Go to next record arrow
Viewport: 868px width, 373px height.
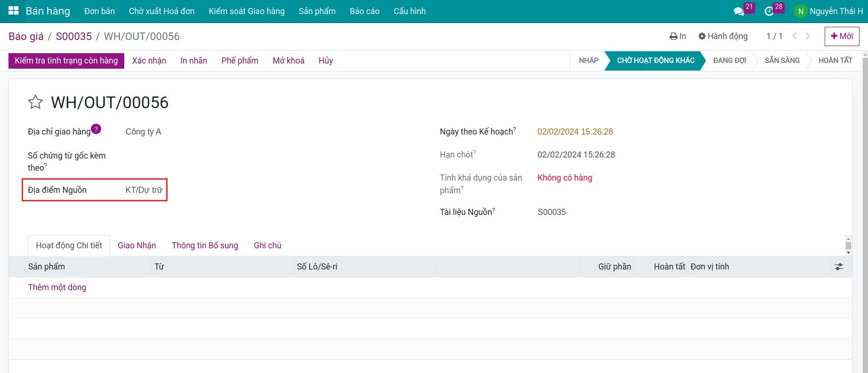[x=808, y=36]
